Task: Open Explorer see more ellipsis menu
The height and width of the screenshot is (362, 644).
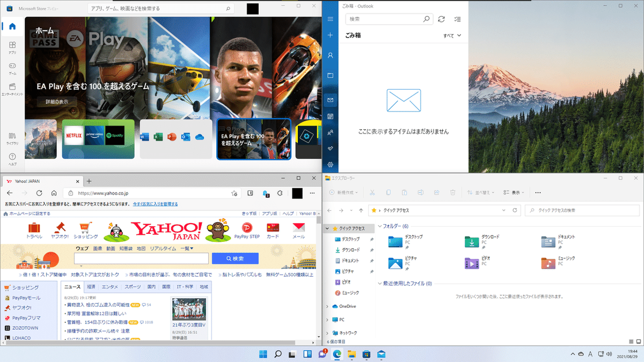Action: coord(538,192)
